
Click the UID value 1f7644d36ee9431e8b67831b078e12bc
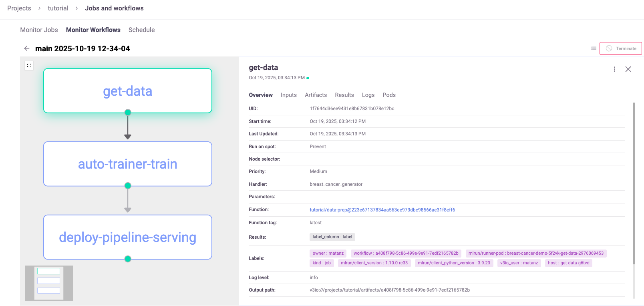pyautogui.click(x=352, y=109)
